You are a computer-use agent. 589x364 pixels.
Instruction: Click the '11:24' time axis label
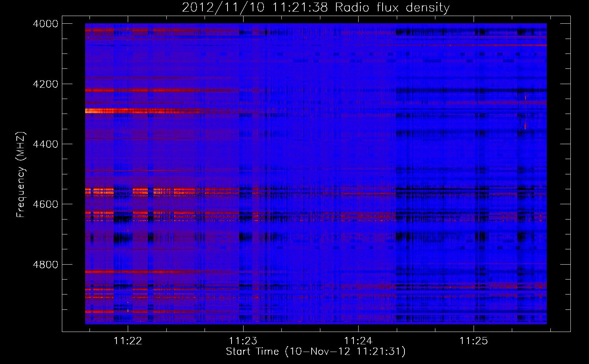coord(358,341)
